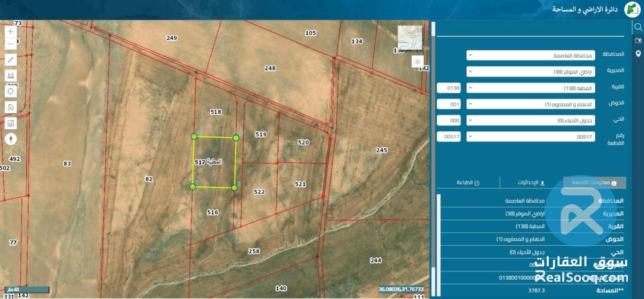This screenshot has height=299, width=644.
Task: Expand the القرية village dropdown
Action: [531, 88]
